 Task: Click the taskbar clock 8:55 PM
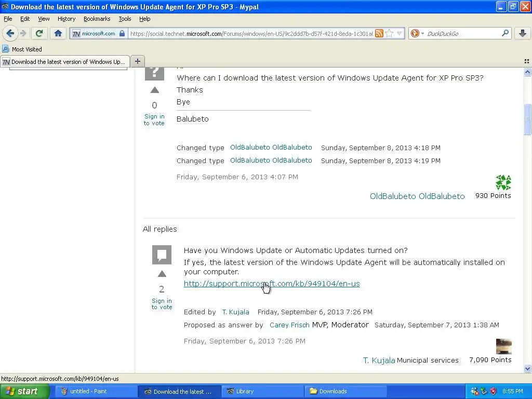pos(513,391)
